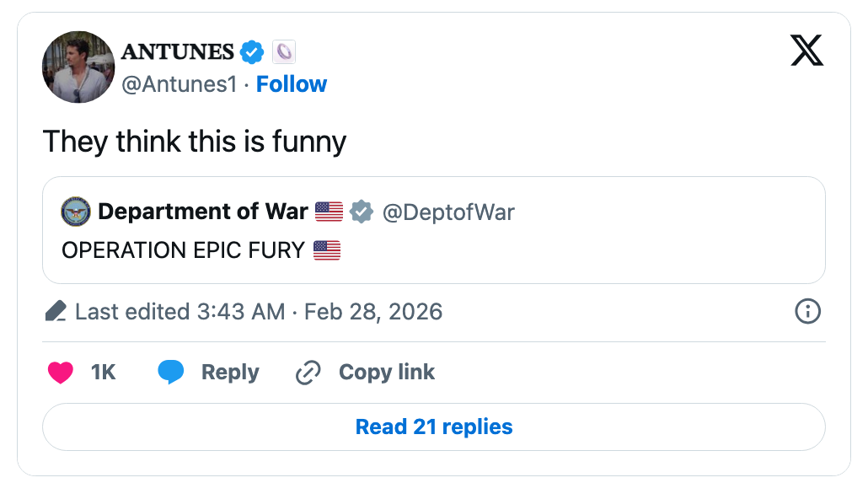This screenshot has width=868, height=499.
Task: Click Department of War seal avatar
Action: click(76, 212)
